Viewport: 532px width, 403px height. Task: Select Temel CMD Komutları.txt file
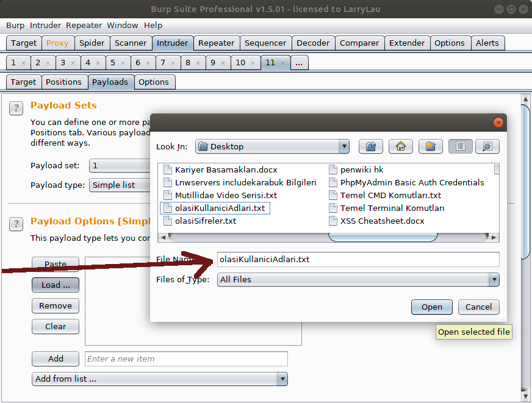(x=391, y=196)
